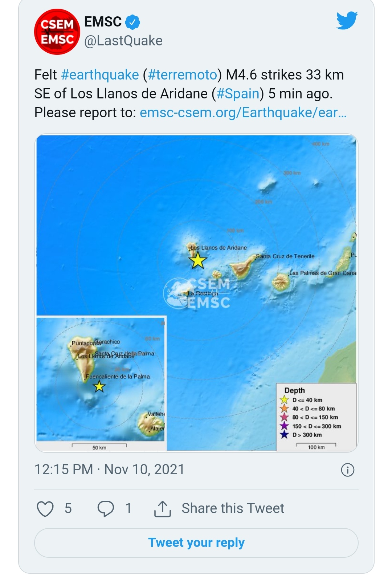Click the Depth legend box

316,416
